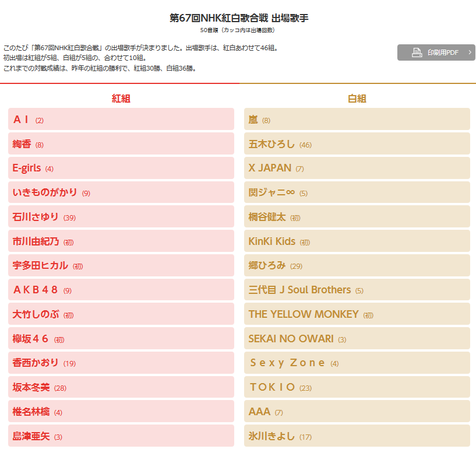The width and height of the screenshot is (476, 449).
Task: Open いきものがかり (9) entry
Action: pos(121,192)
